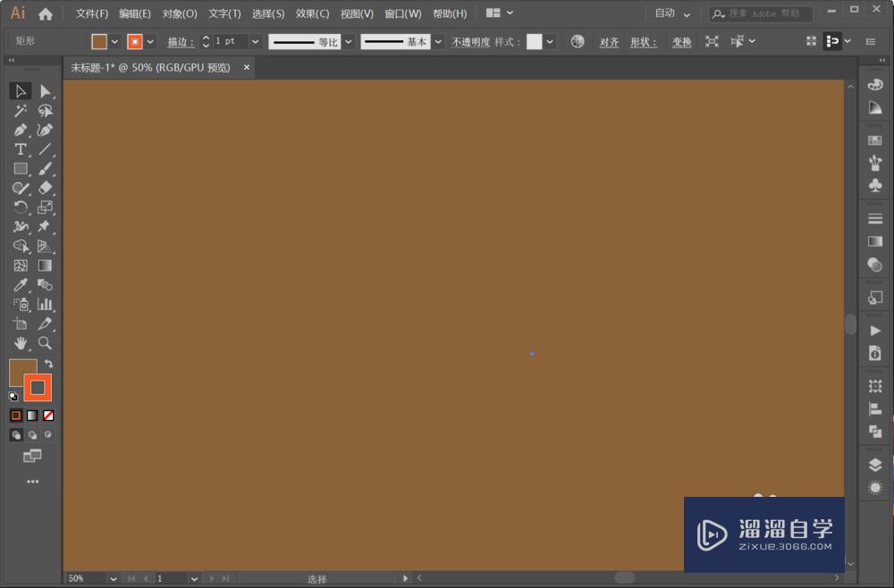This screenshot has width=894, height=588.
Task: Select the Gradient tool
Action: coord(45,265)
